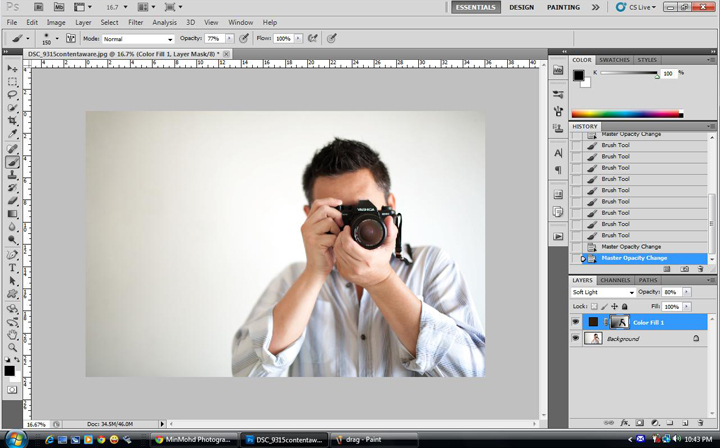Toggle lock transparent pixels in Layers
Image resolution: width=720 pixels, height=448 pixels.
(595, 306)
